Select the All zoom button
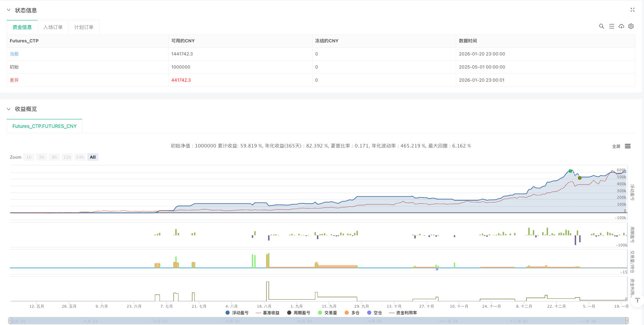 (92, 157)
